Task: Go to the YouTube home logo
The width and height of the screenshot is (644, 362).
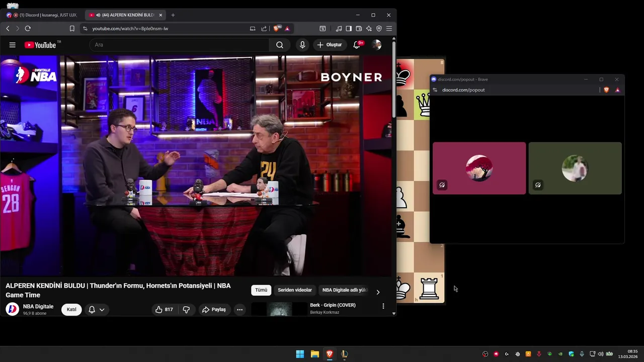Action: coord(40,45)
